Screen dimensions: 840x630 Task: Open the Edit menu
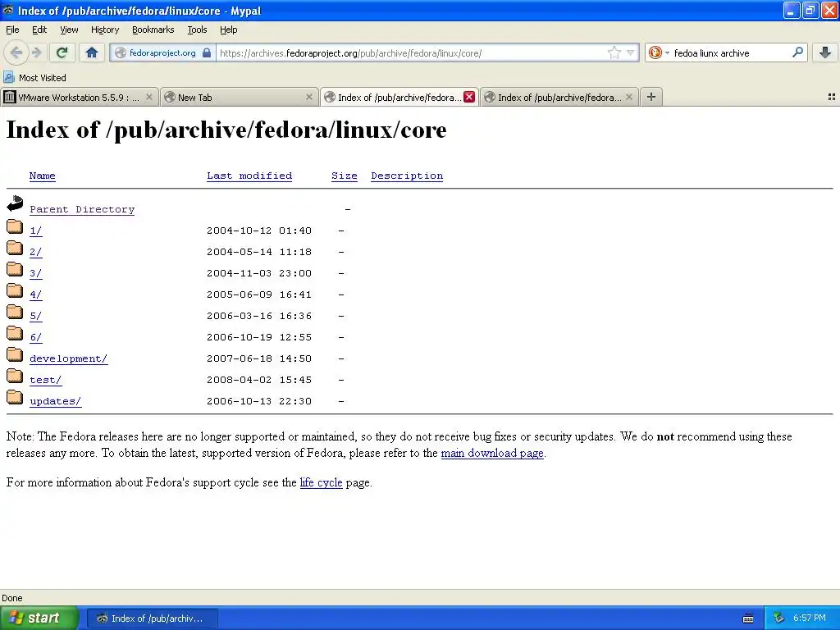(x=39, y=30)
